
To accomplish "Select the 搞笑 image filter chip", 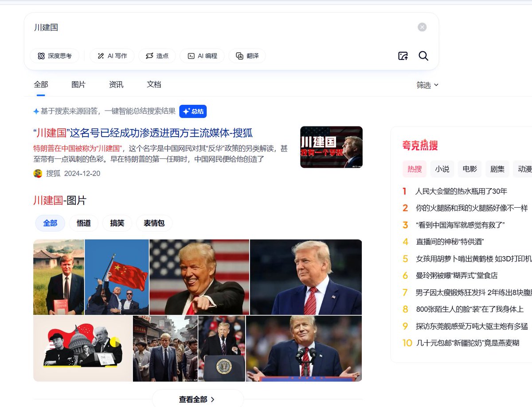I will tap(117, 223).
